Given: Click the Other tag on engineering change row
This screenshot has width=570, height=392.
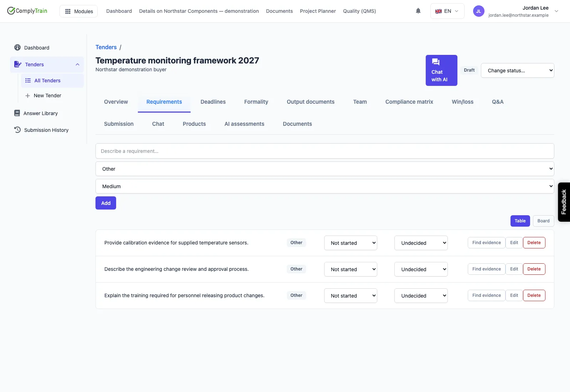Looking at the screenshot, I should [296, 269].
